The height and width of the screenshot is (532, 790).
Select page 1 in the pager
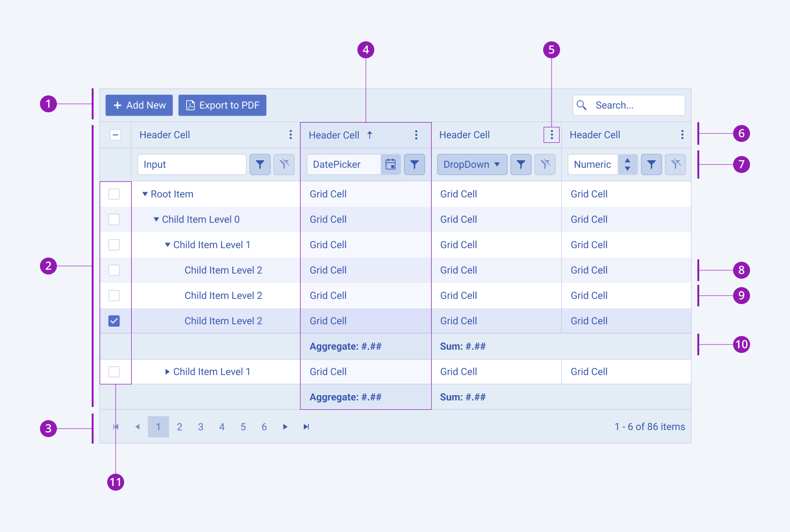coord(158,427)
